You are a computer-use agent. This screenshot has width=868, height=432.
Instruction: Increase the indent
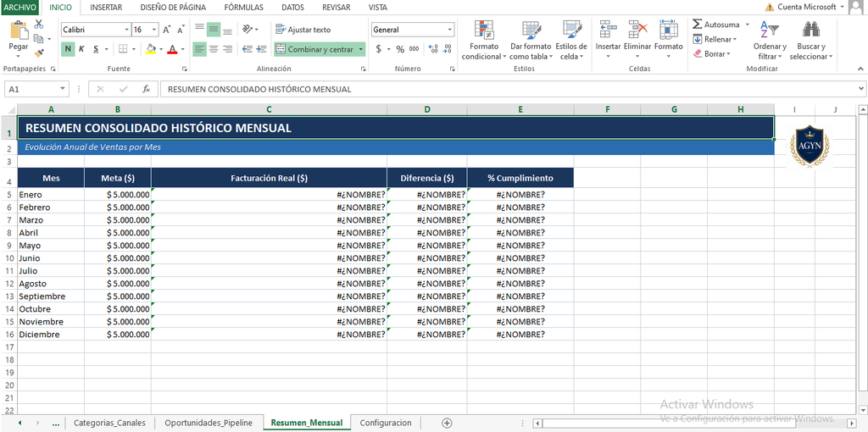(263, 49)
